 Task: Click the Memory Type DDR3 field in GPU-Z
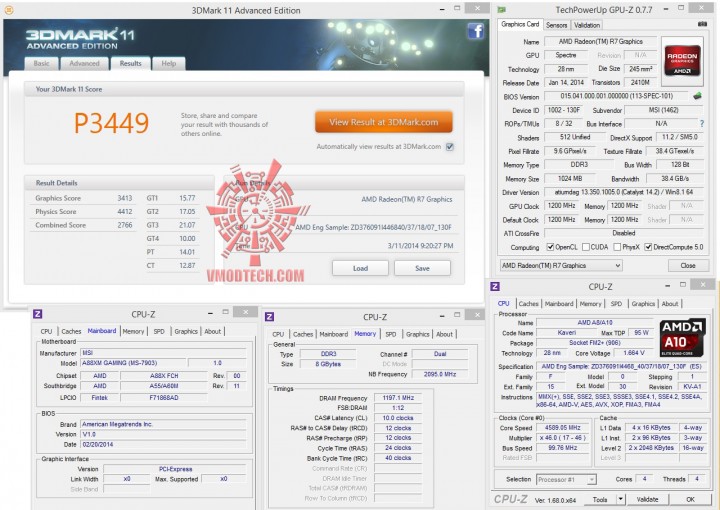coord(579,164)
